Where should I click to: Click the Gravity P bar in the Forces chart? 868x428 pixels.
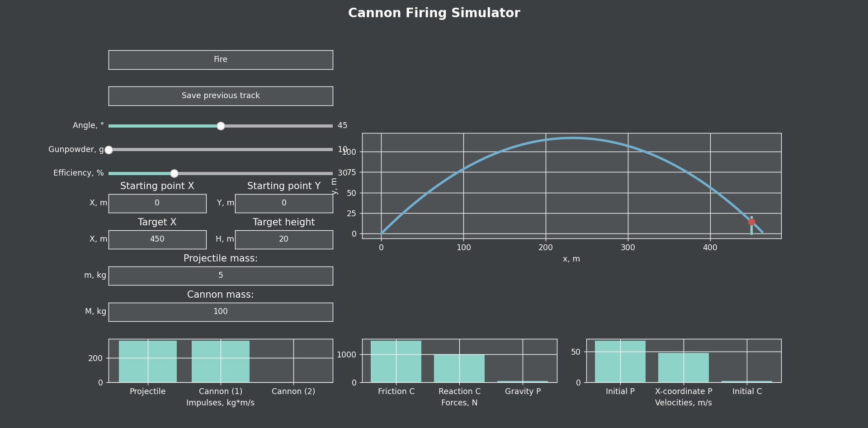pyautogui.click(x=523, y=381)
